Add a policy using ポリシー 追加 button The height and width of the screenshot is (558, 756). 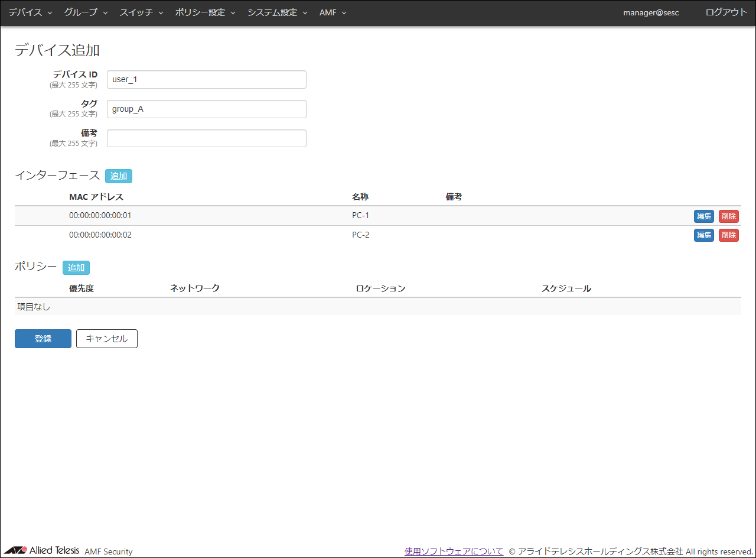pyautogui.click(x=76, y=267)
